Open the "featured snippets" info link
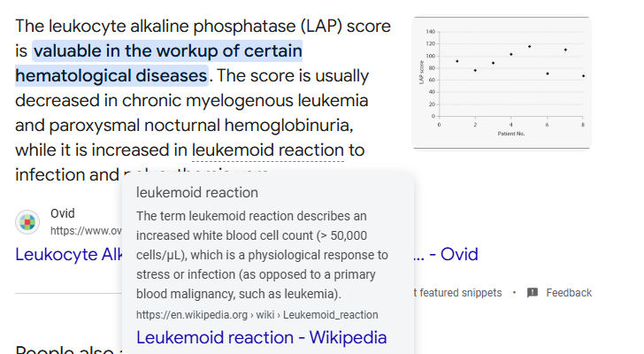 point(457,293)
